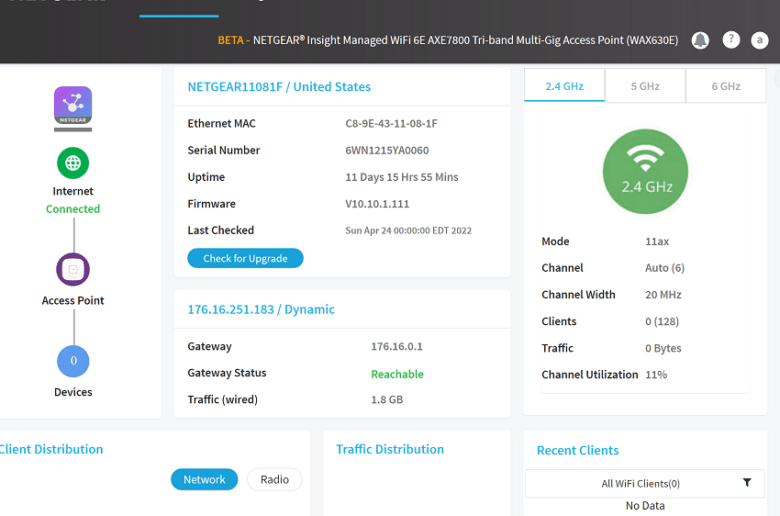780x516 pixels.
Task: Click the NETGEAR11081F / United States heading
Action: point(279,87)
